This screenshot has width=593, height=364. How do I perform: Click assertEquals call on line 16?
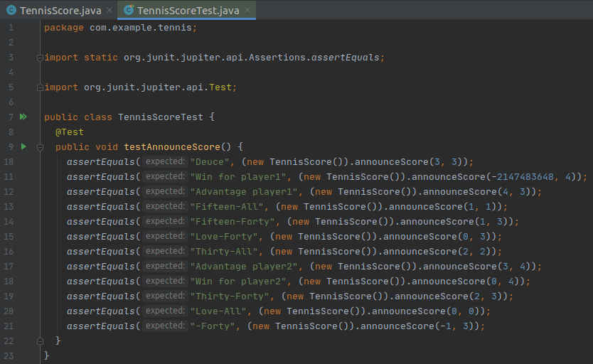[x=100, y=252]
